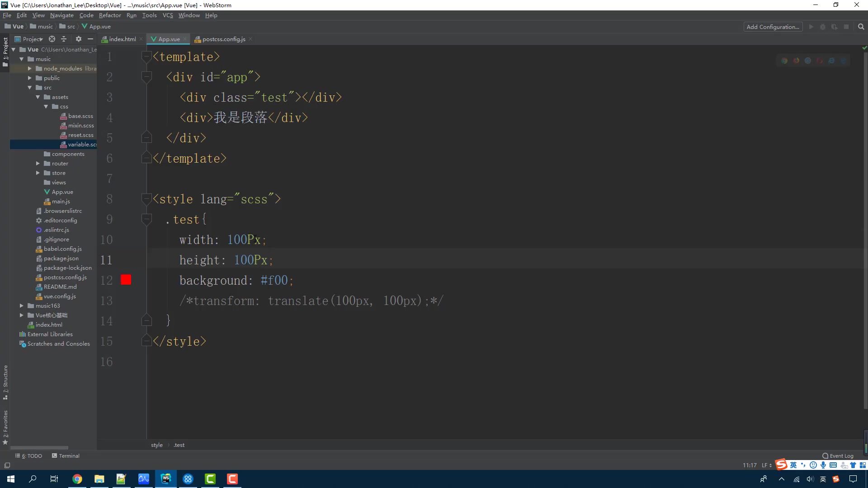Click the Run configuration play icon
Image resolution: width=868 pixels, height=488 pixels.
[x=811, y=27]
